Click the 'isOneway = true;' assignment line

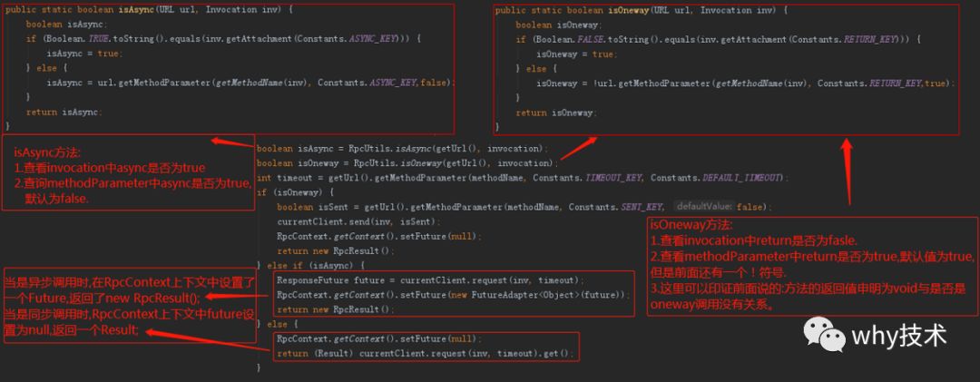(577, 54)
